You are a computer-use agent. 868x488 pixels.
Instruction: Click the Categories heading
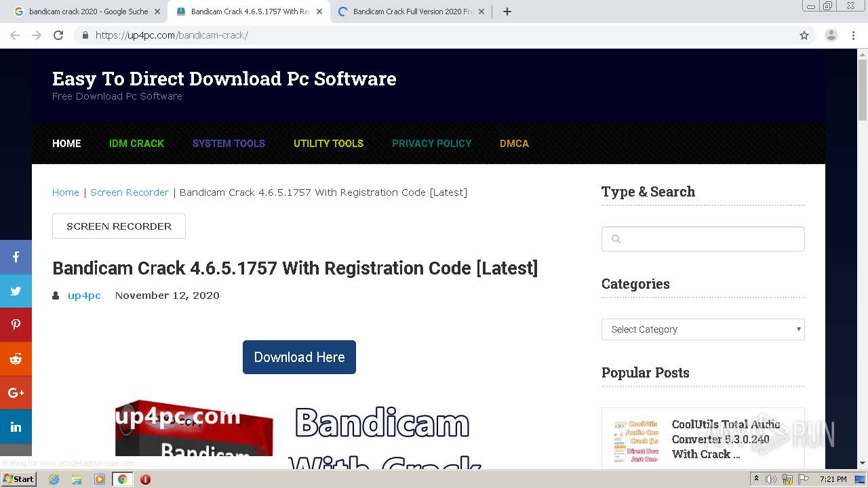pyautogui.click(x=635, y=284)
